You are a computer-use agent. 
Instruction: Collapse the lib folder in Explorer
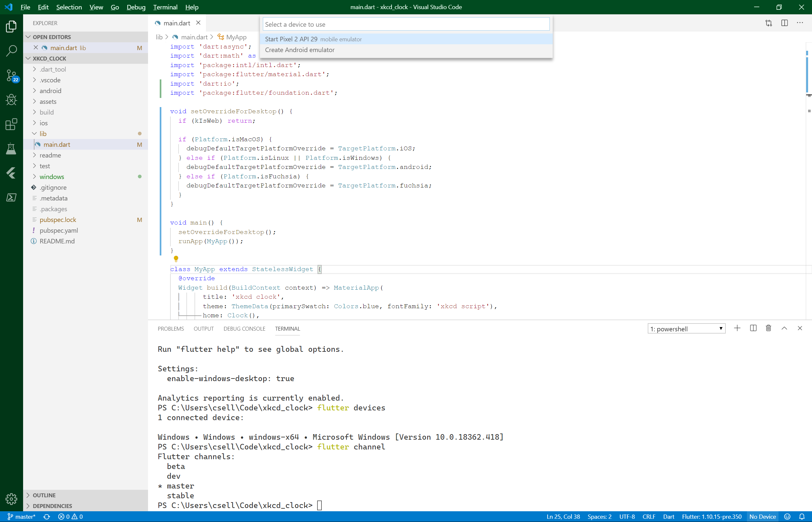pos(43,133)
